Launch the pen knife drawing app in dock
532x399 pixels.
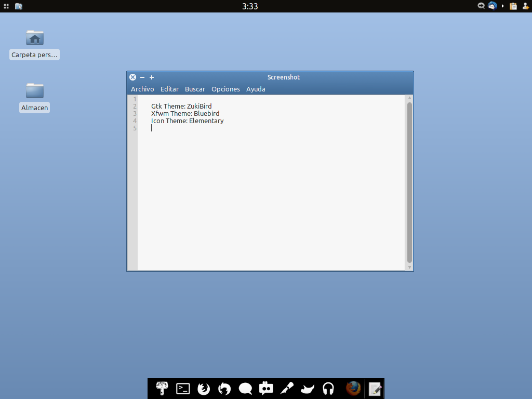click(287, 389)
